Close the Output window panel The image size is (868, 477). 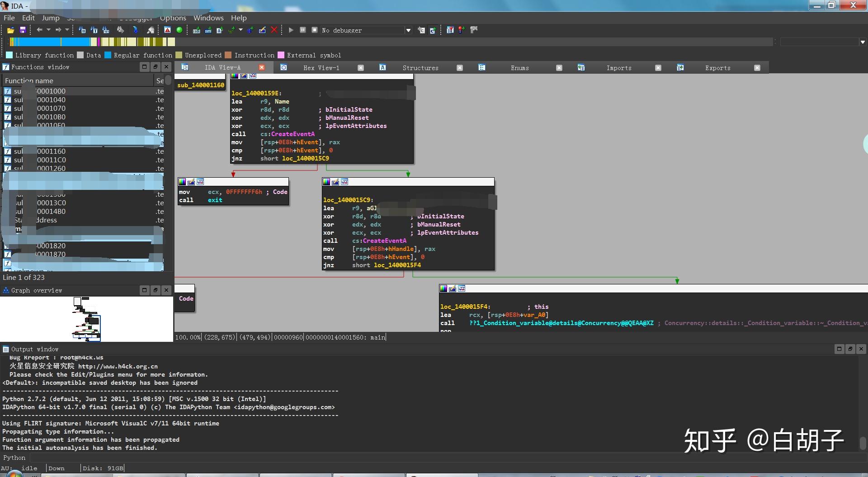(861, 349)
